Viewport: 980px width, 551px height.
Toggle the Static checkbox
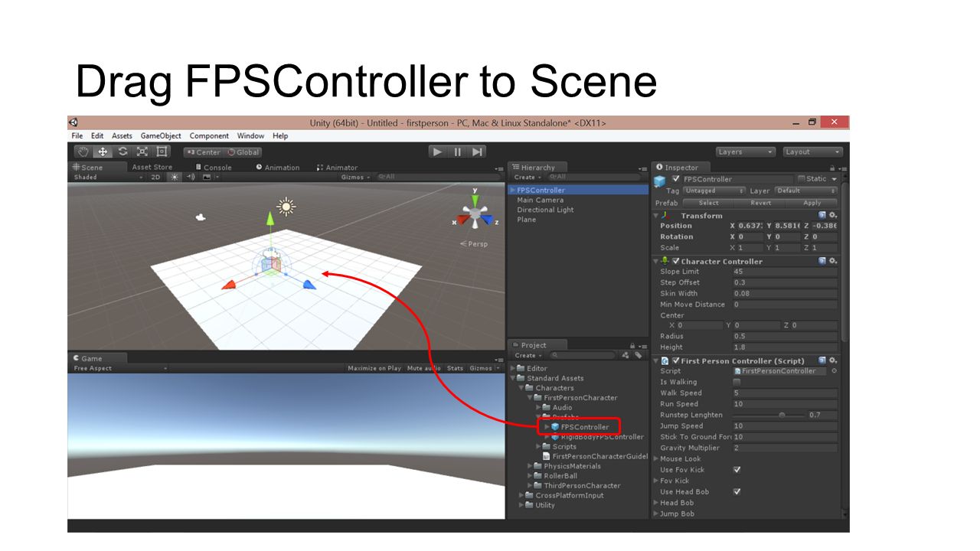[801, 179]
